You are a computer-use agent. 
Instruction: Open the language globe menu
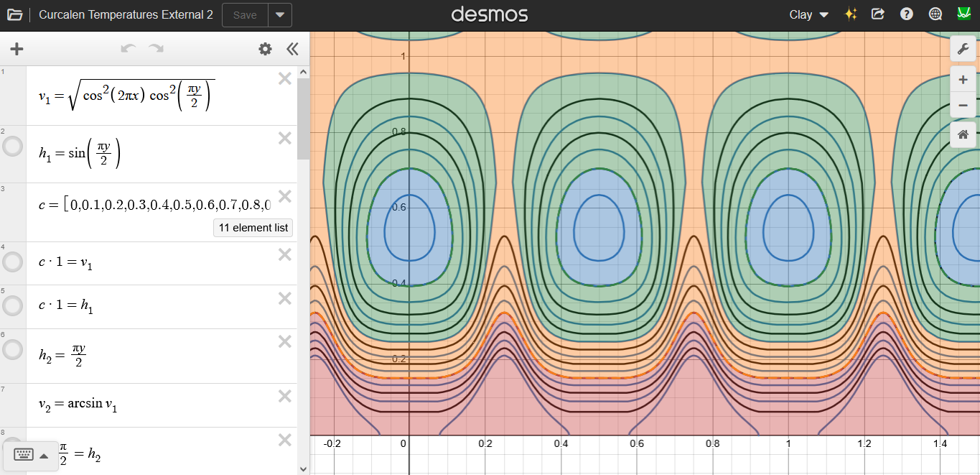pos(935,14)
